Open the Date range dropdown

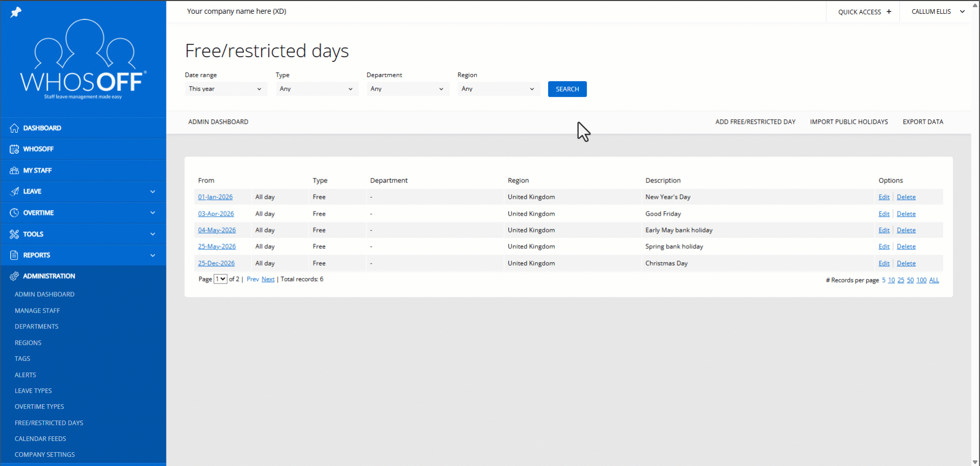click(225, 89)
